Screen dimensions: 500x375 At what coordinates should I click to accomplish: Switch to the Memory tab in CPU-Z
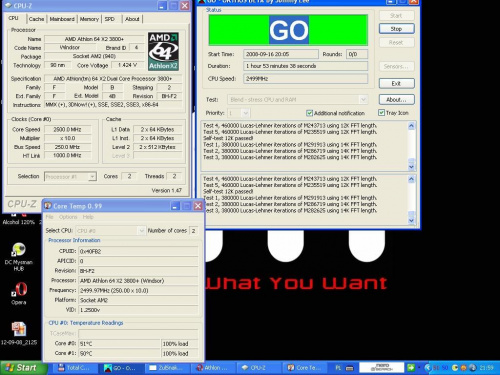click(89, 19)
